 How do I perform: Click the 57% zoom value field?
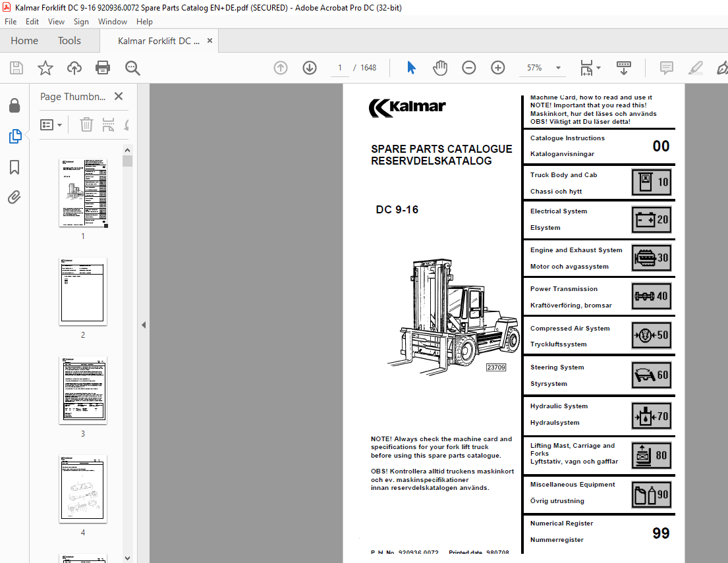point(534,68)
